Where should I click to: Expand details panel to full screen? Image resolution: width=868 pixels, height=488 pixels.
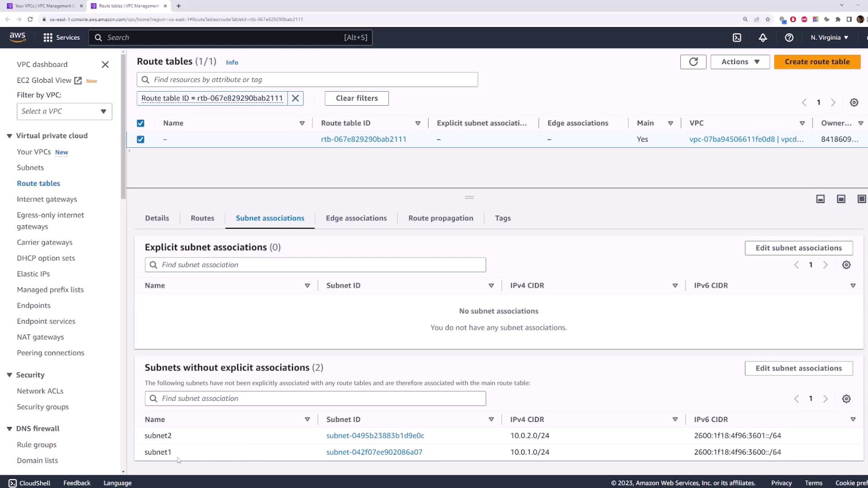[x=861, y=199]
